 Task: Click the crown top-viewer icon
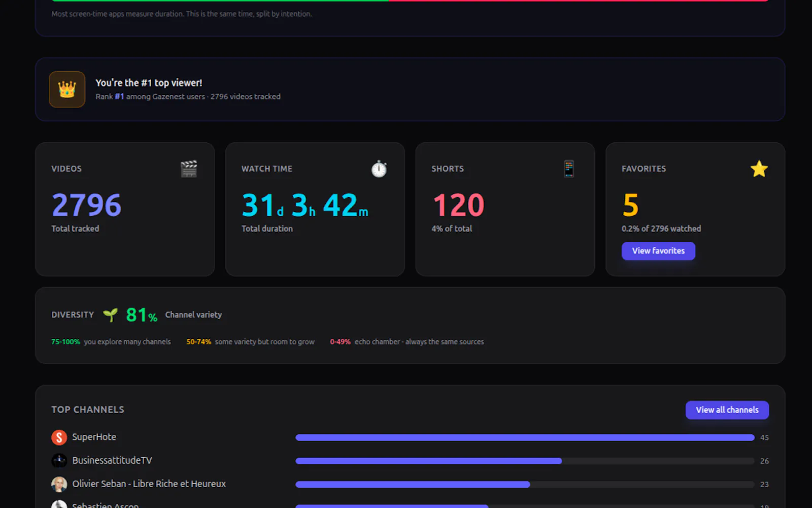67,89
